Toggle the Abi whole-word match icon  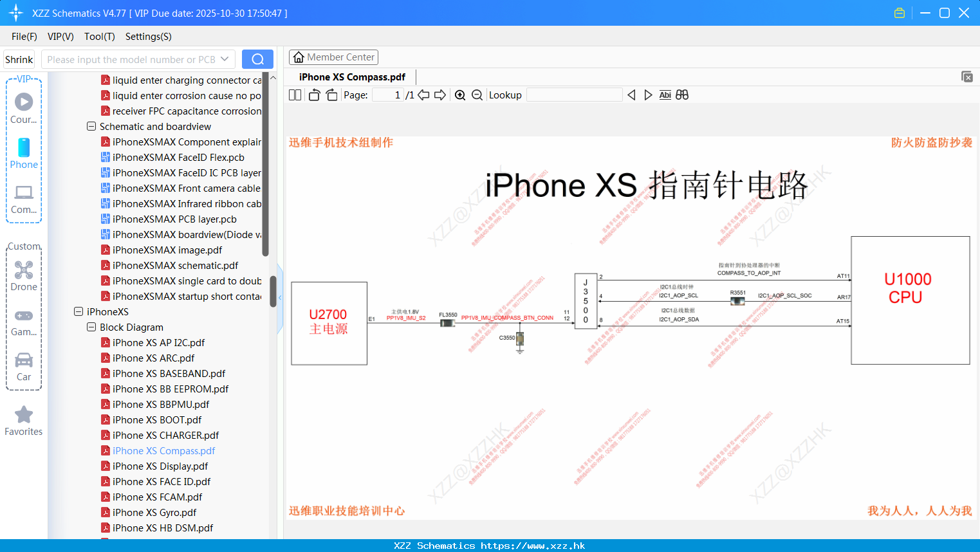(x=665, y=95)
